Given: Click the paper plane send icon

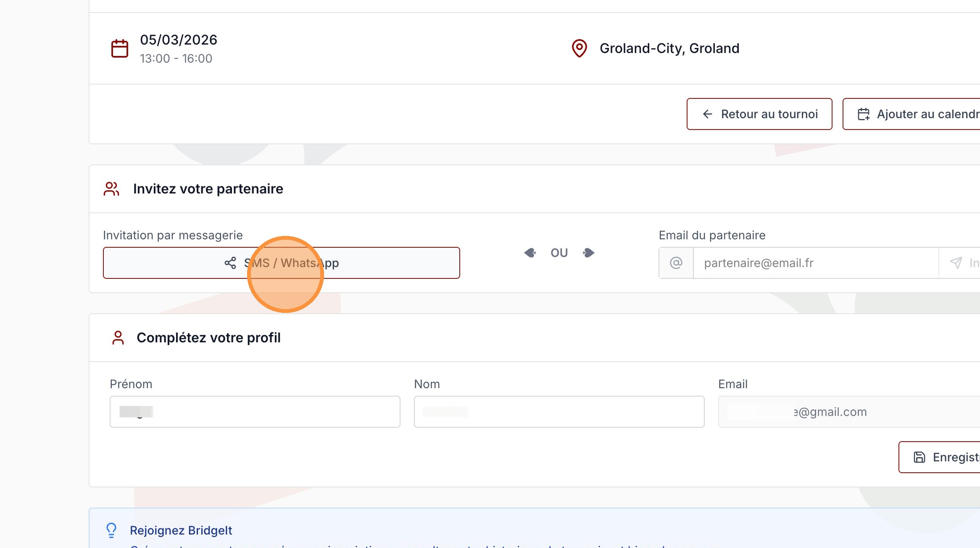Looking at the screenshot, I should point(956,263).
